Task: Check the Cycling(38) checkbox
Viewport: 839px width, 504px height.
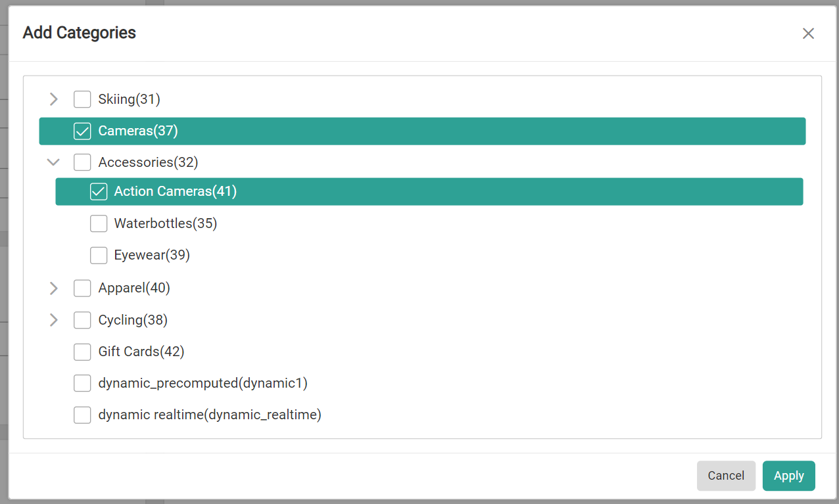Action: [x=82, y=320]
